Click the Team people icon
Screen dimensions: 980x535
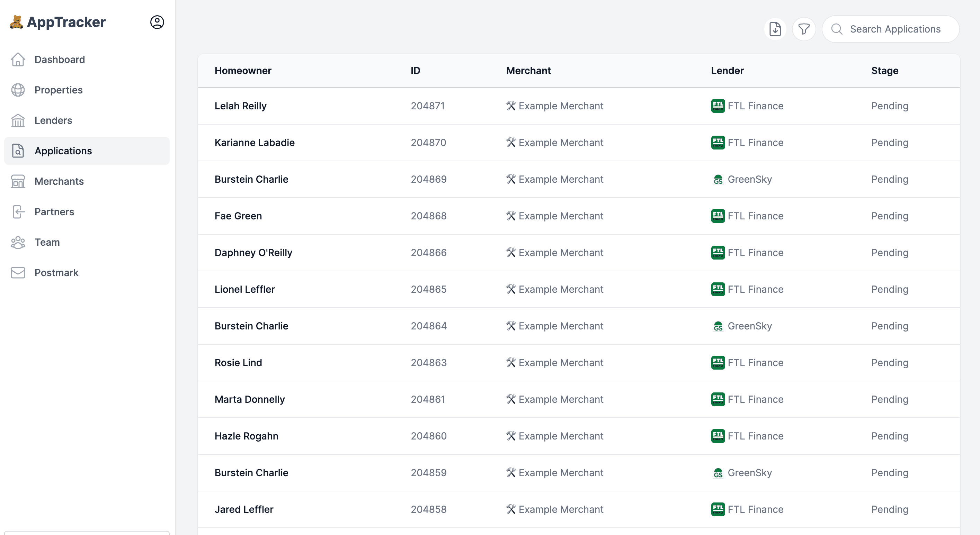(x=18, y=242)
